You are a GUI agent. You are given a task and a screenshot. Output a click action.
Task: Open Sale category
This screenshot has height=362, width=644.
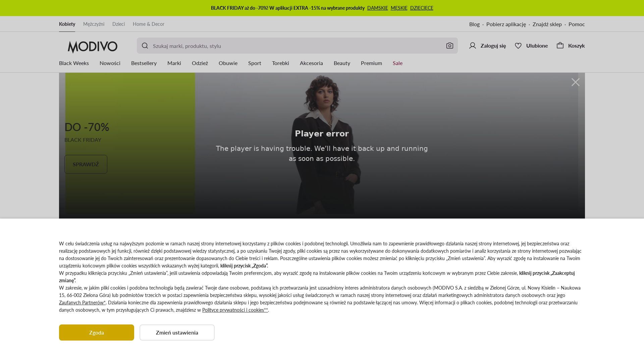point(397,63)
